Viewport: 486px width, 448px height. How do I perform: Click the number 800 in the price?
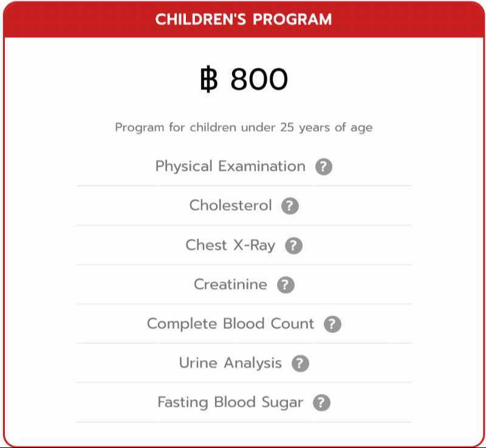pyautogui.click(x=259, y=80)
